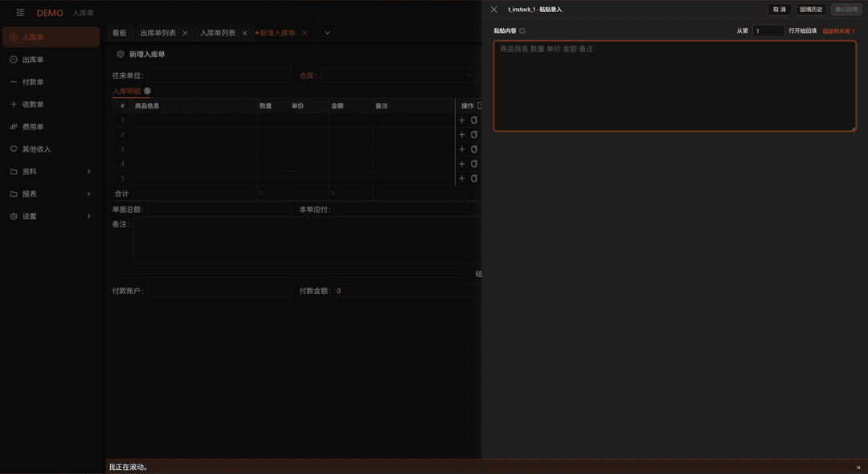The height and width of the screenshot is (474, 868).
Task: Focus the paste content textarea
Action: (x=675, y=86)
